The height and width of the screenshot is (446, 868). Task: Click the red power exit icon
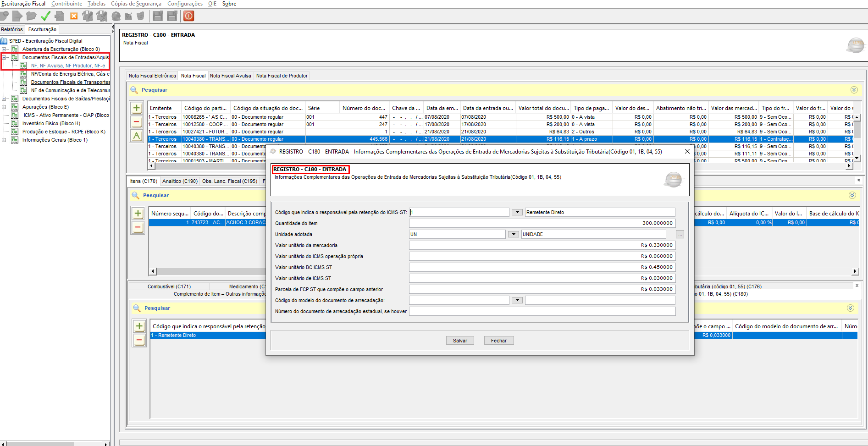coord(188,16)
